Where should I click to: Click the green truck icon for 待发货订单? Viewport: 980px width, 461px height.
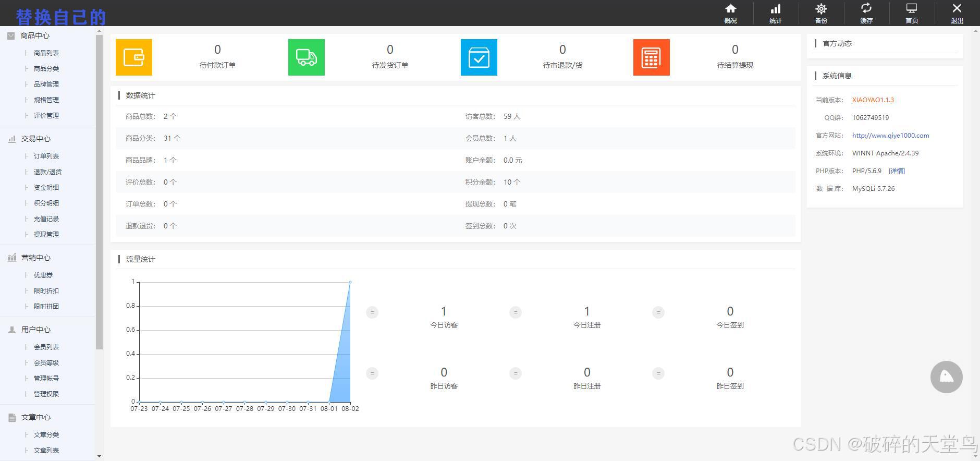pyautogui.click(x=307, y=57)
